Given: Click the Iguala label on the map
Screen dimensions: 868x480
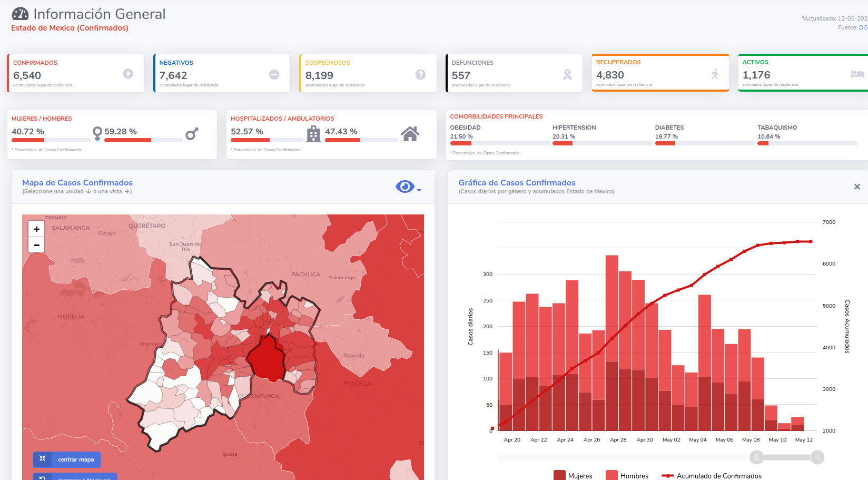Looking at the screenshot, I should [x=229, y=454].
